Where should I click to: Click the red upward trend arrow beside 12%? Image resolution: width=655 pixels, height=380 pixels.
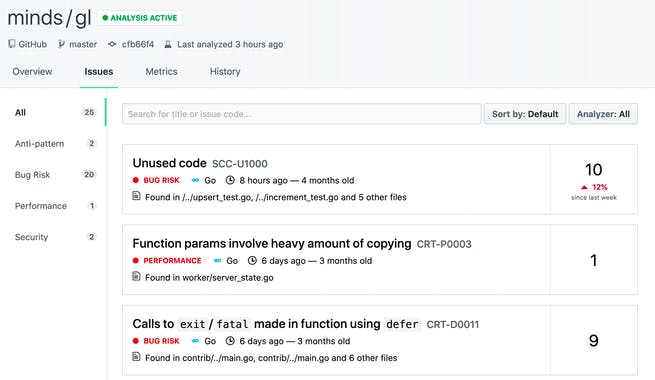[x=584, y=187]
